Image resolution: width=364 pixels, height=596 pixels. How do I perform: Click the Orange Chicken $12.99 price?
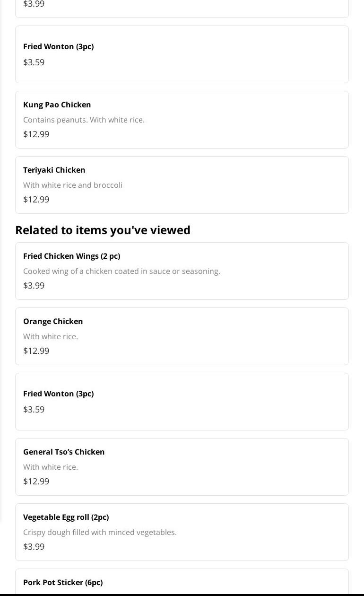tap(36, 351)
